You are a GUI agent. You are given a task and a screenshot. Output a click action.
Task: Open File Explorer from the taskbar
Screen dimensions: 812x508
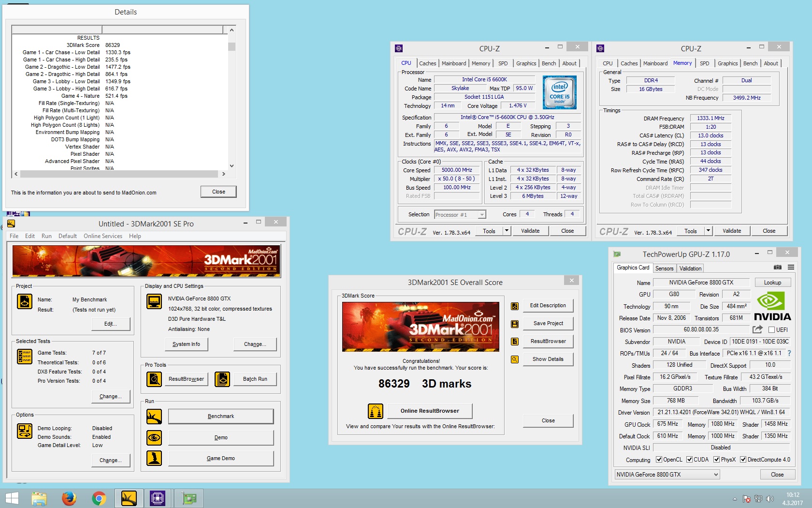[39, 498]
